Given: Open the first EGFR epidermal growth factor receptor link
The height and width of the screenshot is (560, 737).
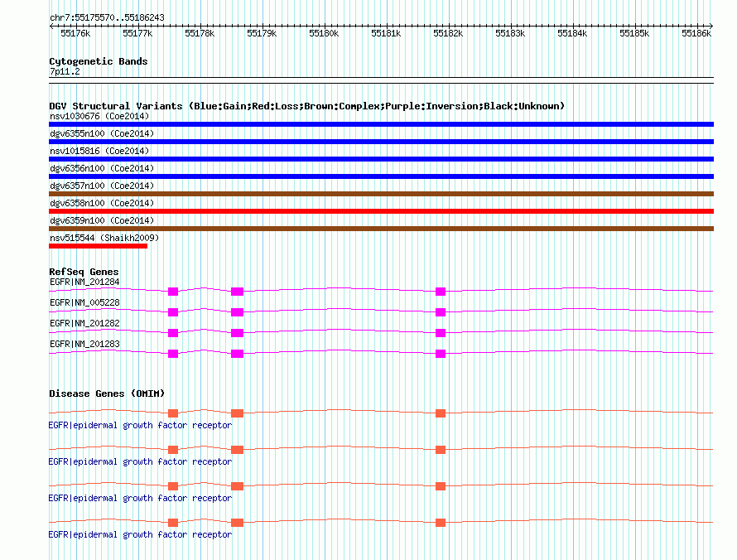Looking at the screenshot, I should [140, 426].
